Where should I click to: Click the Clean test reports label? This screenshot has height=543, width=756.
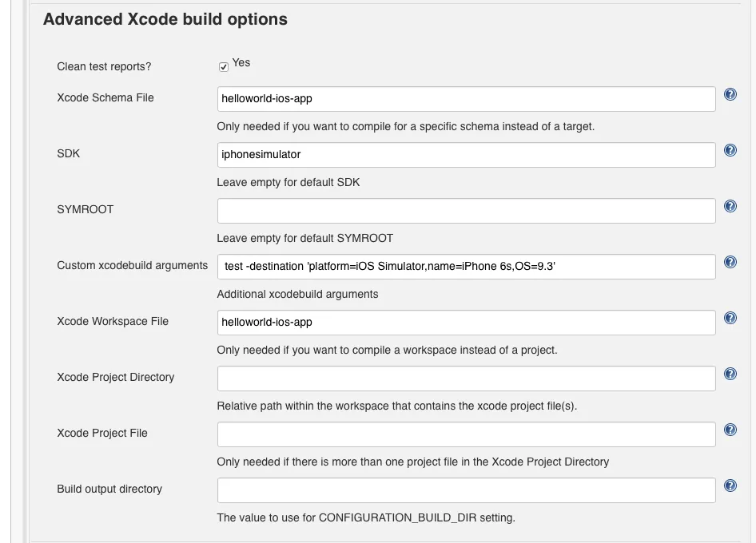(x=104, y=66)
